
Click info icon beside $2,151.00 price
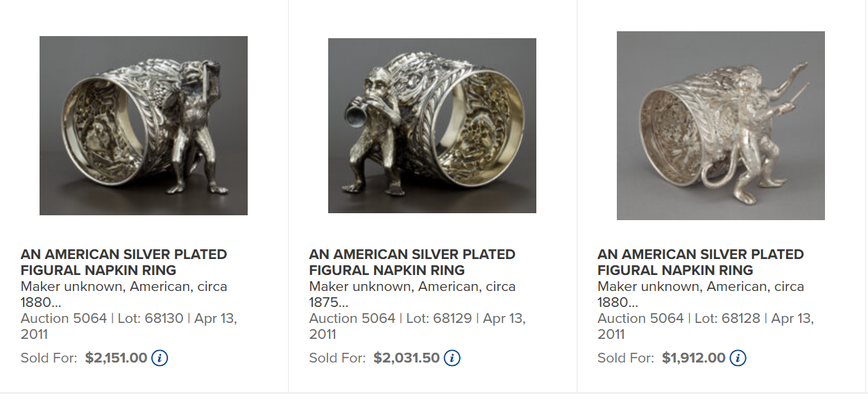[x=160, y=358]
